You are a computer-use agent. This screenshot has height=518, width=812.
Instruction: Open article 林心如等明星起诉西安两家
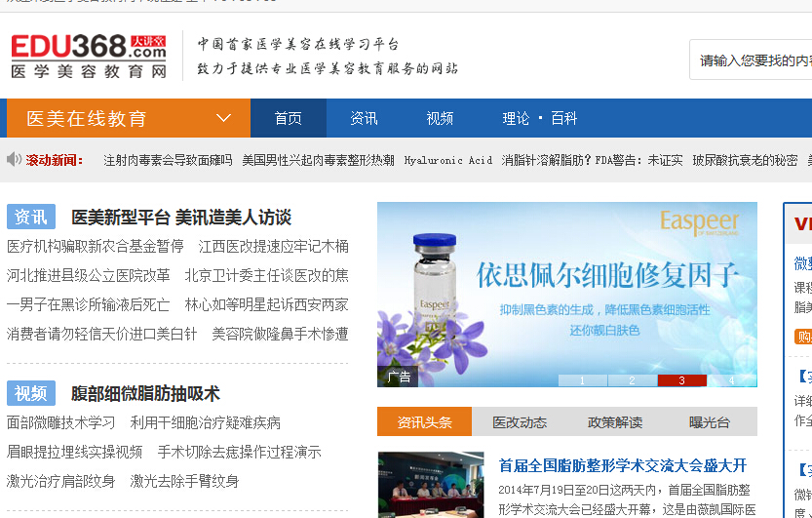[267, 304]
